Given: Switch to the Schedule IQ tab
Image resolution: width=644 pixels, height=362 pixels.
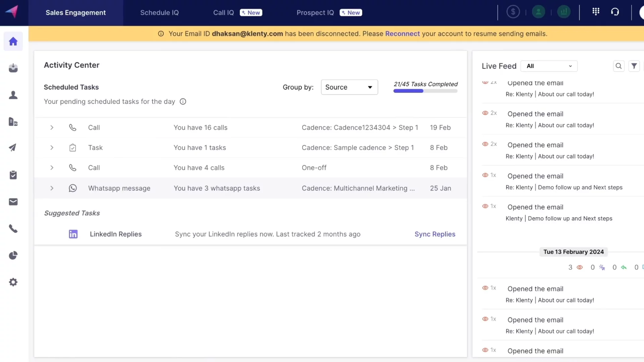Looking at the screenshot, I should coord(159,13).
